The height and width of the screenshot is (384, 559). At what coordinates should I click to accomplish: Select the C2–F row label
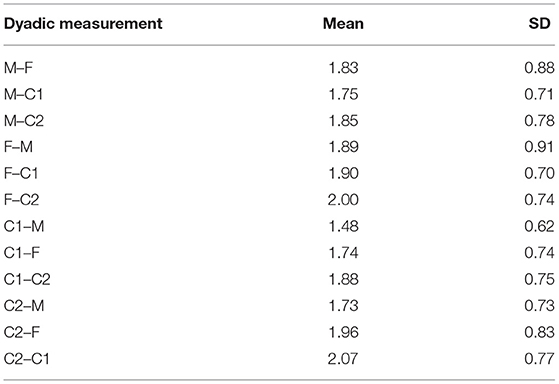tap(21, 332)
